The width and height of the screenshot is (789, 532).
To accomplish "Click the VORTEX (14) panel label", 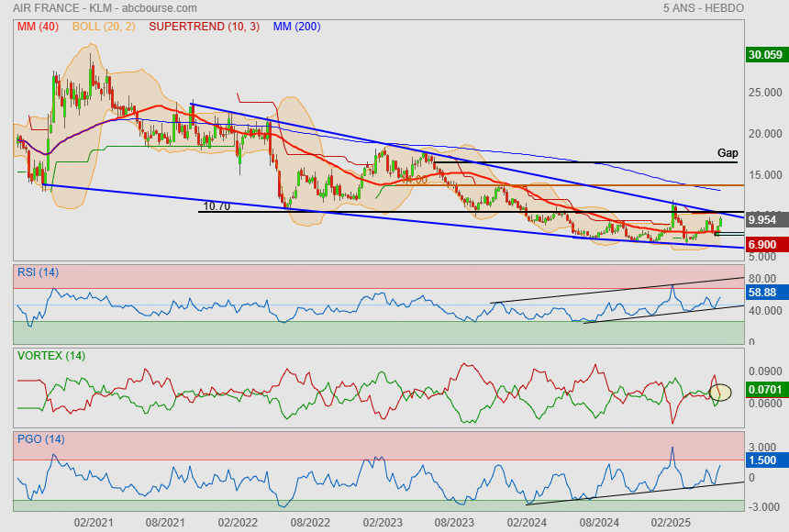I will (51, 356).
